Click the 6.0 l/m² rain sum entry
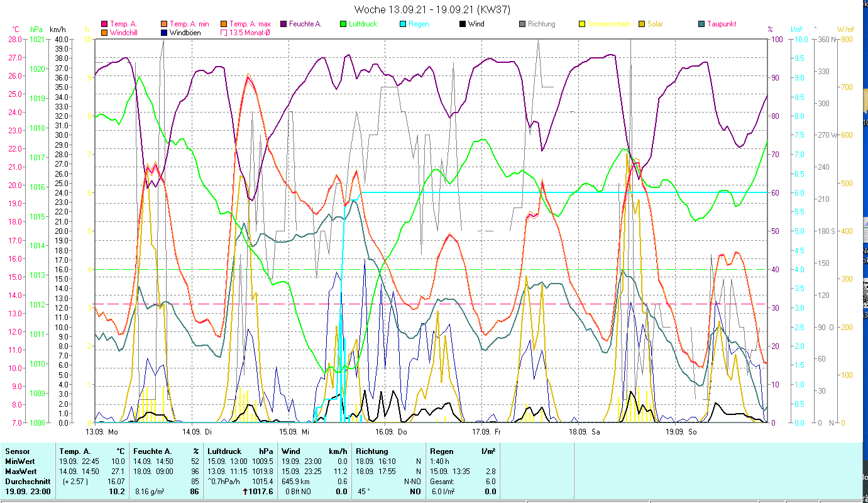 click(x=443, y=492)
